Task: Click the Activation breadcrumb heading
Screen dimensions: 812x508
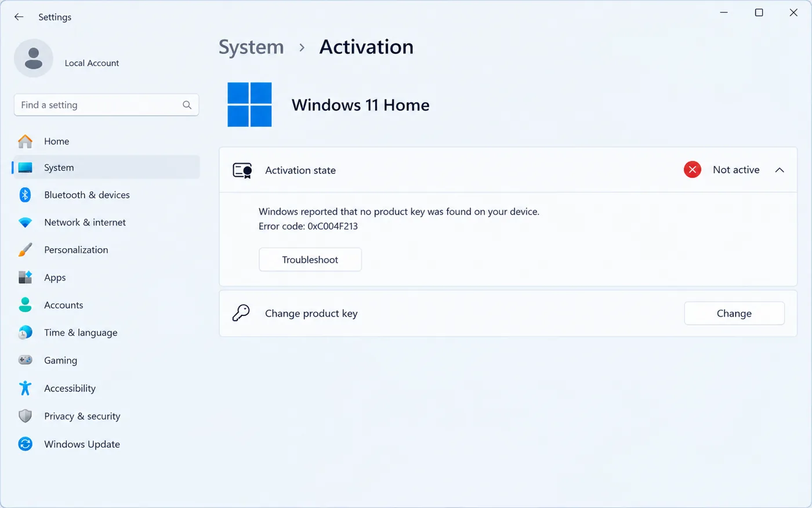Action: pos(367,47)
